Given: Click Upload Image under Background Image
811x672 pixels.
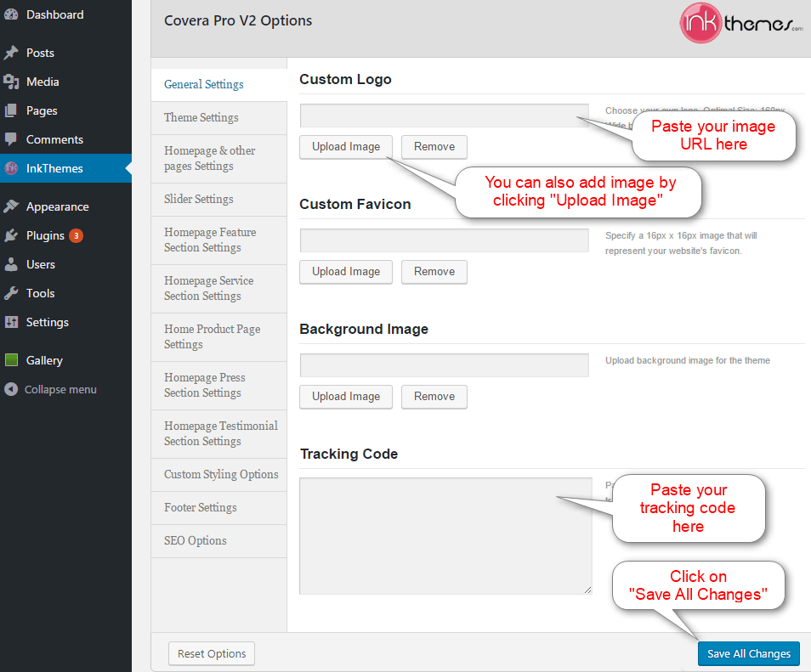Looking at the screenshot, I should (346, 397).
